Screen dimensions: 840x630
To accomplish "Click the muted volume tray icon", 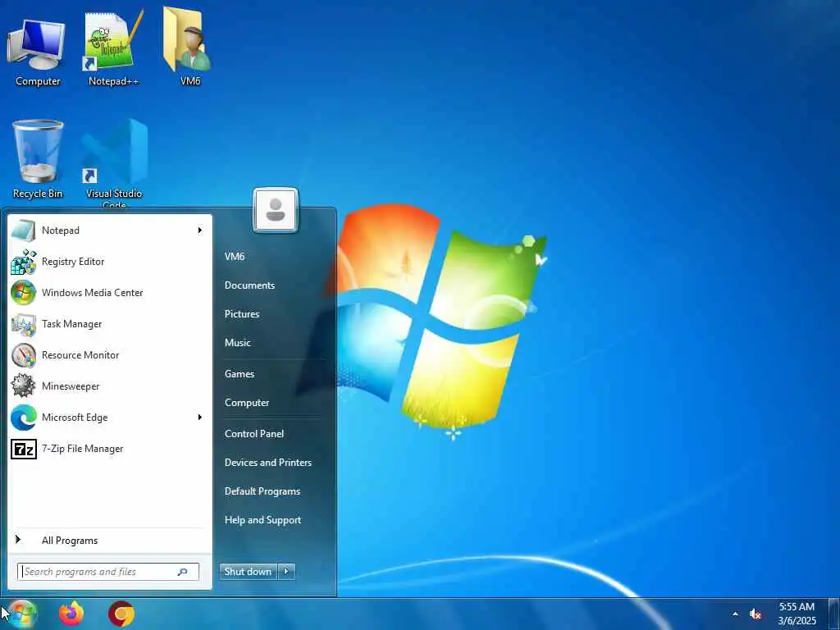I will pos(756,614).
